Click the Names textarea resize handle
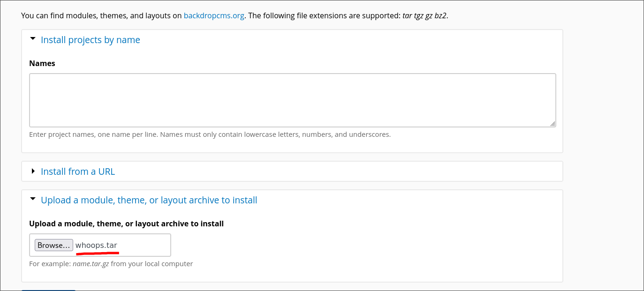This screenshot has width=644, height=291. [x=553, y=124]
